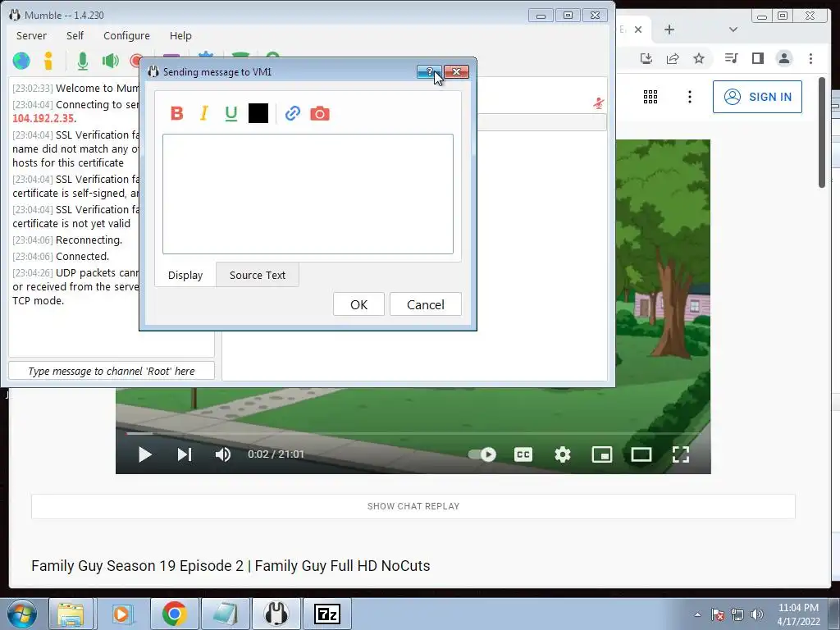This screenshot has height=630, width=840.
Task: Toggle the video autoplay switch
Action: [482, 454]
